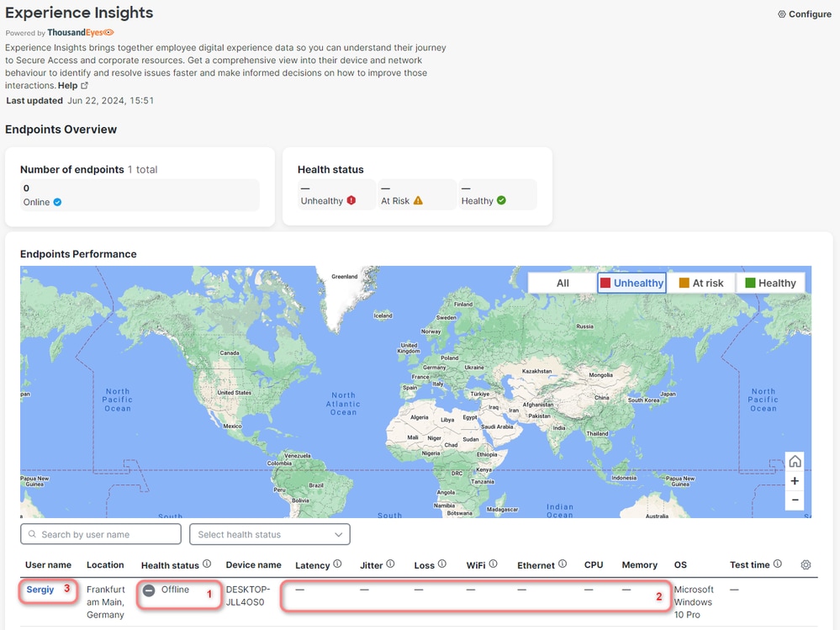Image resolution: width=840 pixels, height=630 pixels.
Task: Click the Ethernet info icon
Action: (563, 564)
